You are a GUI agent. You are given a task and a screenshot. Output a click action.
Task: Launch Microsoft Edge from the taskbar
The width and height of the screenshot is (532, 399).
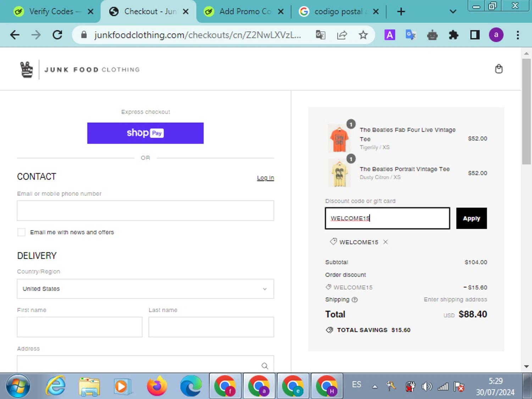(191, 386)
